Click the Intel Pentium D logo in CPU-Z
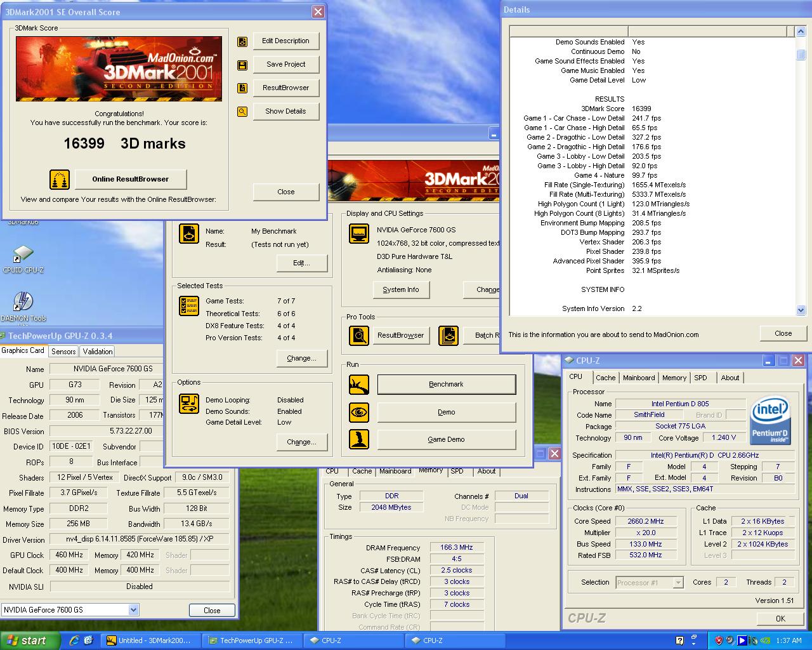The width and height of the screenshot is (812, 650). click(x=770, y=421)
